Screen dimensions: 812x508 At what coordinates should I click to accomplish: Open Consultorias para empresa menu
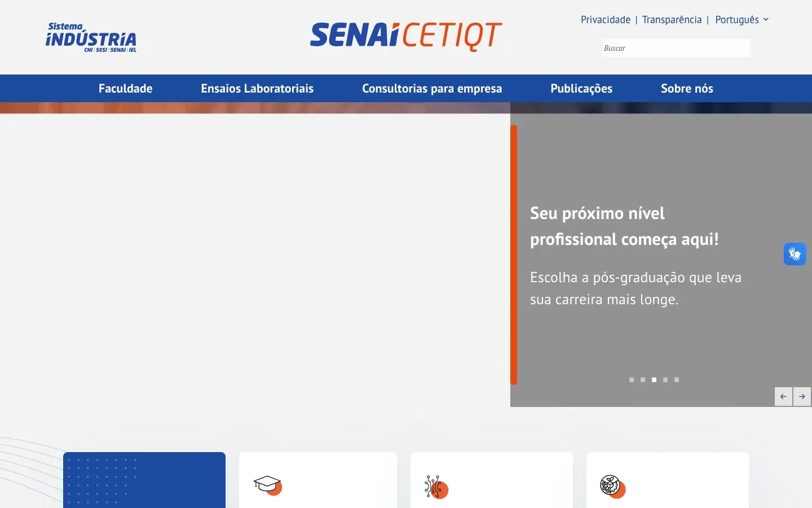[432, 89]
